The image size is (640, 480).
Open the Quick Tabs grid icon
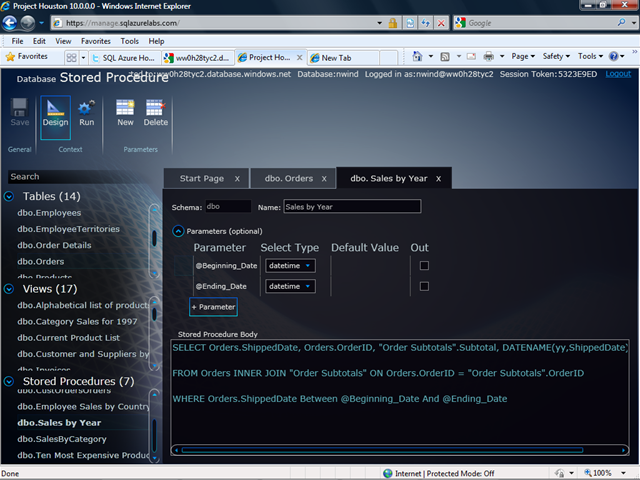71,58
